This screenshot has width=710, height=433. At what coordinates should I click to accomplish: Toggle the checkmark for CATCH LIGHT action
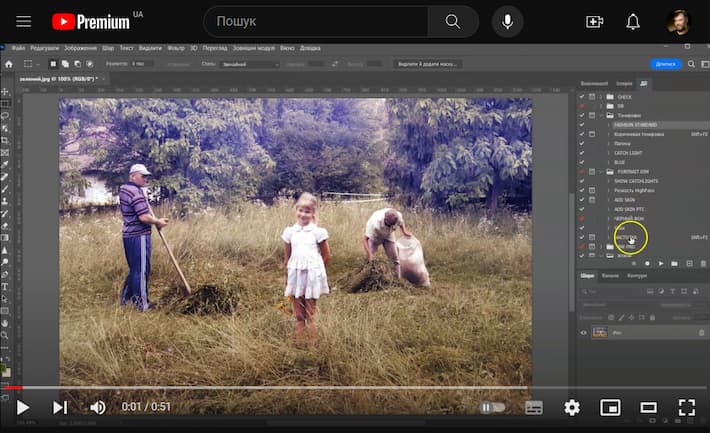pos(582,153)
